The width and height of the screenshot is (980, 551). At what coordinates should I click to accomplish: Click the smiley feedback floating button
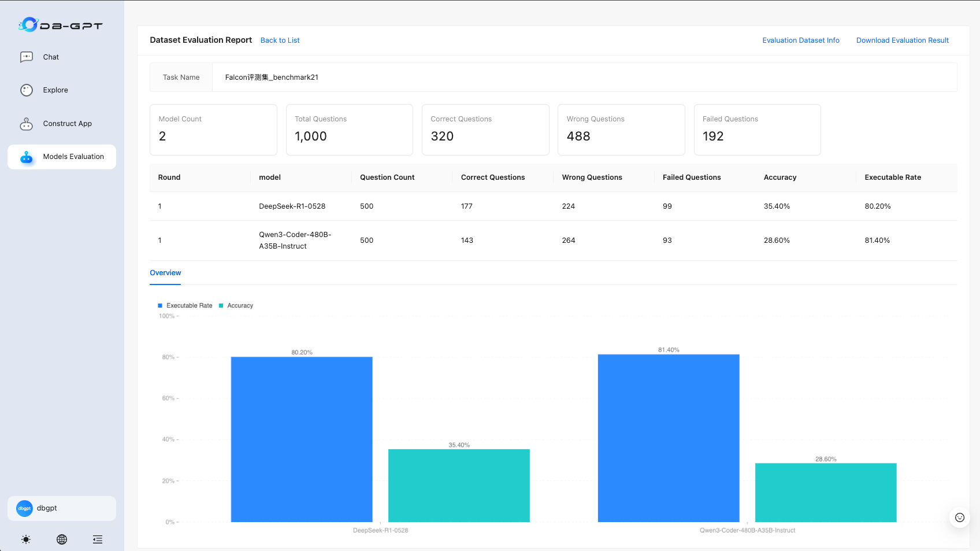click(x=959, y=517)
